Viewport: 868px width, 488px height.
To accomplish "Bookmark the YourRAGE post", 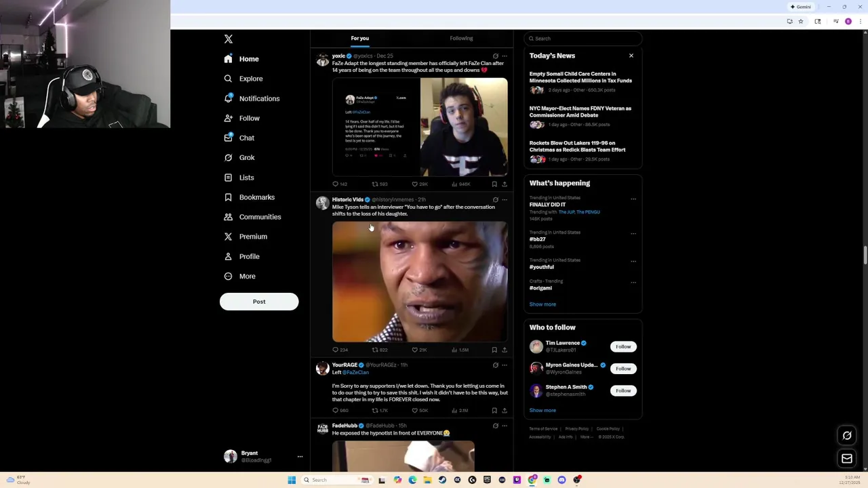I will (x=494, y=411).
